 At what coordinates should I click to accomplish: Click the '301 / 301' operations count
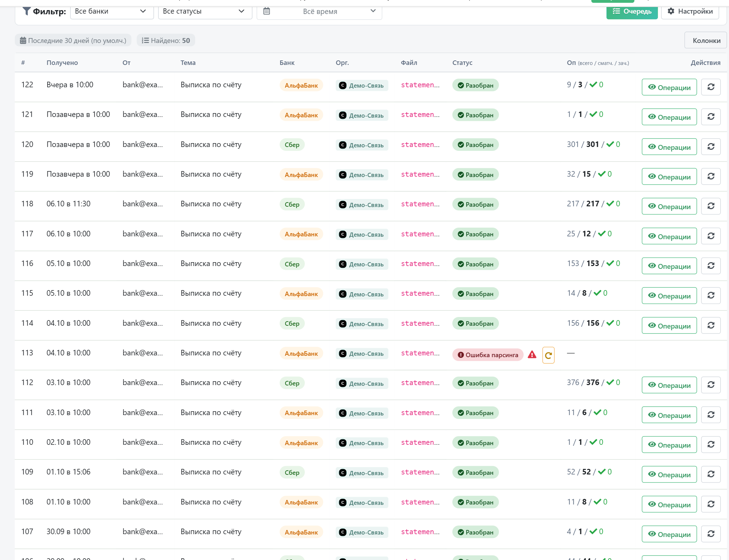point(583,144)
